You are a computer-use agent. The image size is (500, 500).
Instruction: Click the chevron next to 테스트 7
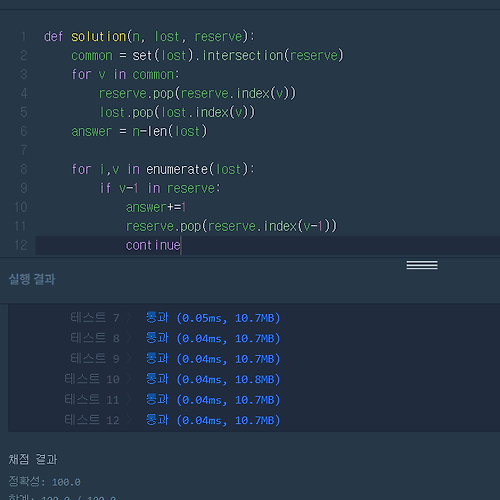129,318
